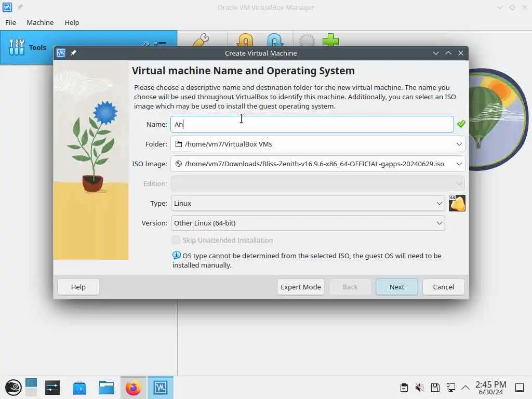Image resolution: width=532 pixels, height=399 pixels.
Task: Open the removable devices tray icon
Action: coord(435,388)
